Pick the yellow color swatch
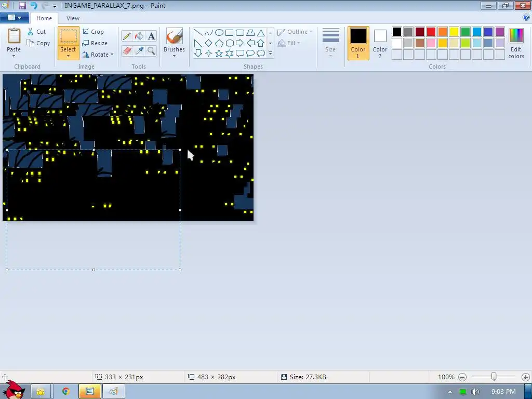Screen dimensions: 532x399 coord(454,32)
